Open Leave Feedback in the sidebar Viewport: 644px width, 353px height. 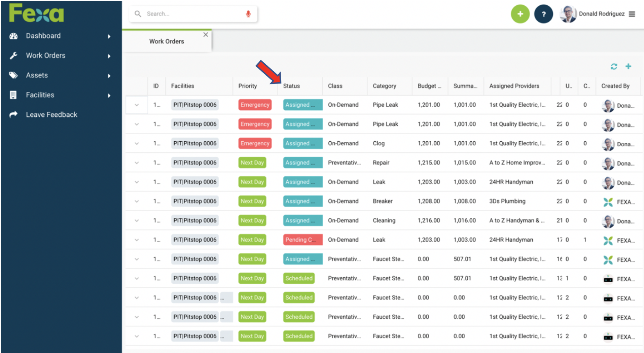tap(52, 115)
